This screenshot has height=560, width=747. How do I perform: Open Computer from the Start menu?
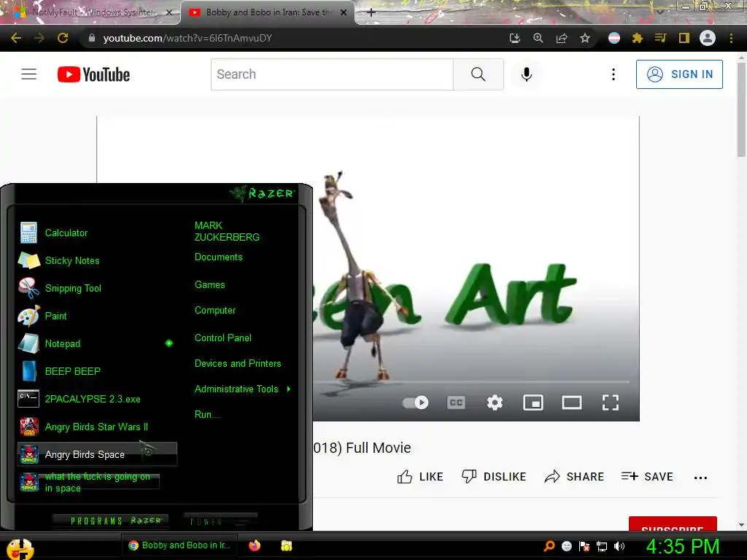215,311
